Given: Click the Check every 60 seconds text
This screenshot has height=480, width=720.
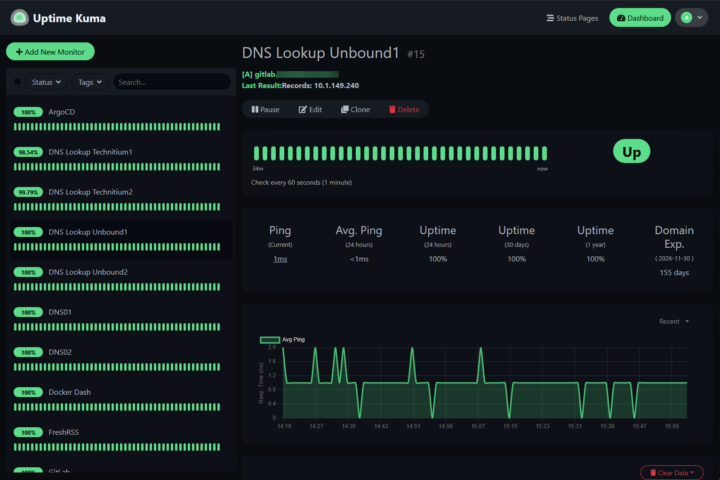Looking at the screenshot, I should (301, 182).
